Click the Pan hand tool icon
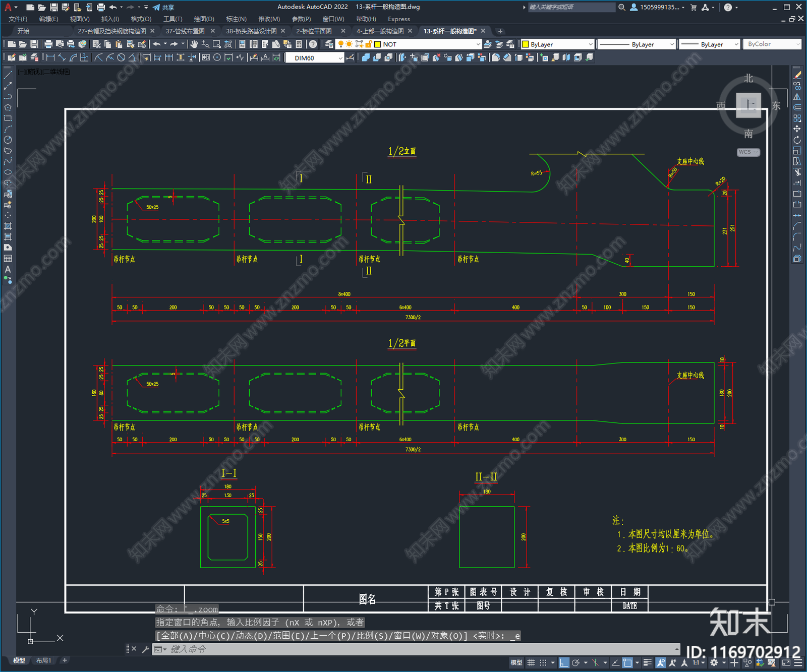Screen dimensions: 807x672 (x=194, y=44)
